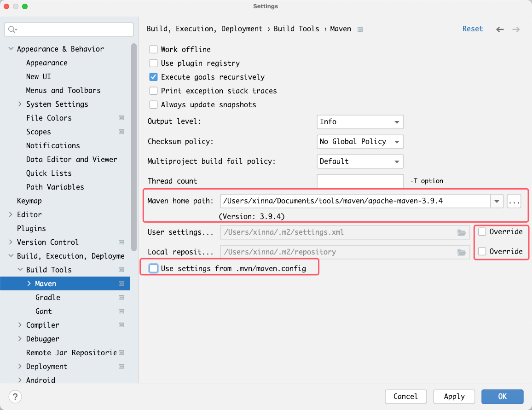Viewport: 532px width, 410px height.
Task: Click the project icon next to Scopes
Action: pyautogui.click(x=121, y=132)
